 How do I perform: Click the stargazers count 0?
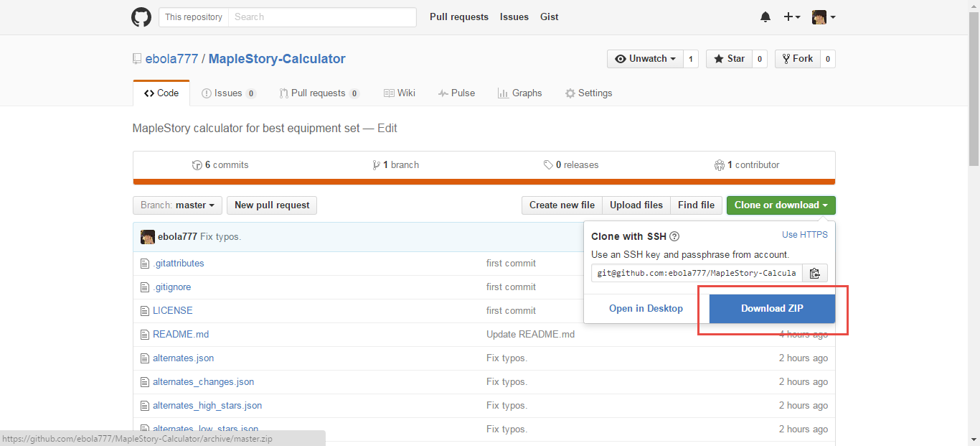[760, 59]
